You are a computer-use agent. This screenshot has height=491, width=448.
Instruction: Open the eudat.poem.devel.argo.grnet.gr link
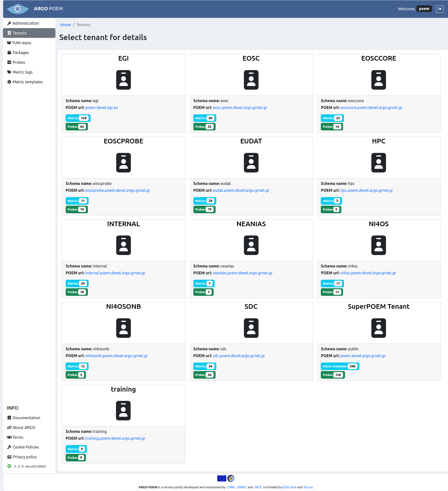click(241, 190)
